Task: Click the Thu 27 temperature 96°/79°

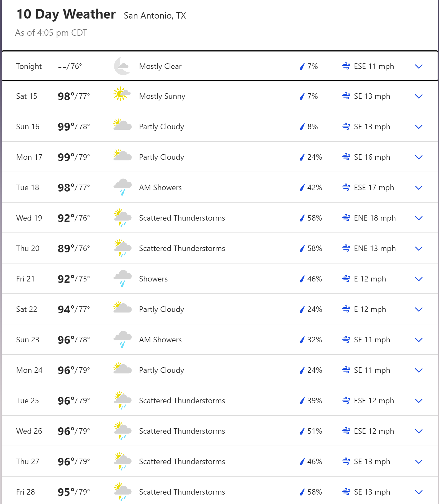Action: (74, 462)
